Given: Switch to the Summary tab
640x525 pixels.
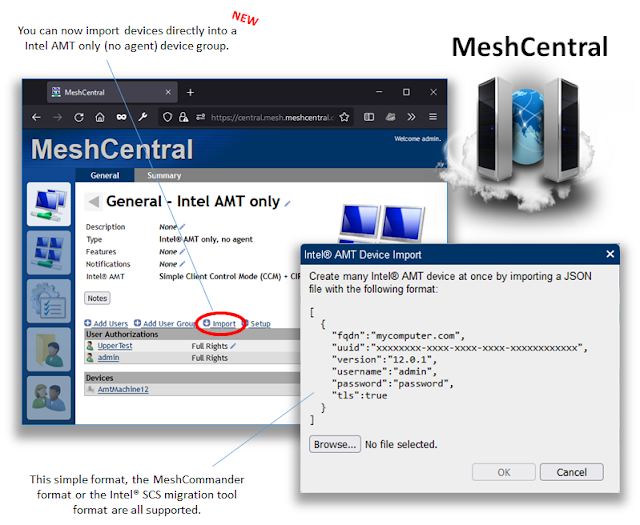Looking at the screenshot, I should tap(164, 176).
